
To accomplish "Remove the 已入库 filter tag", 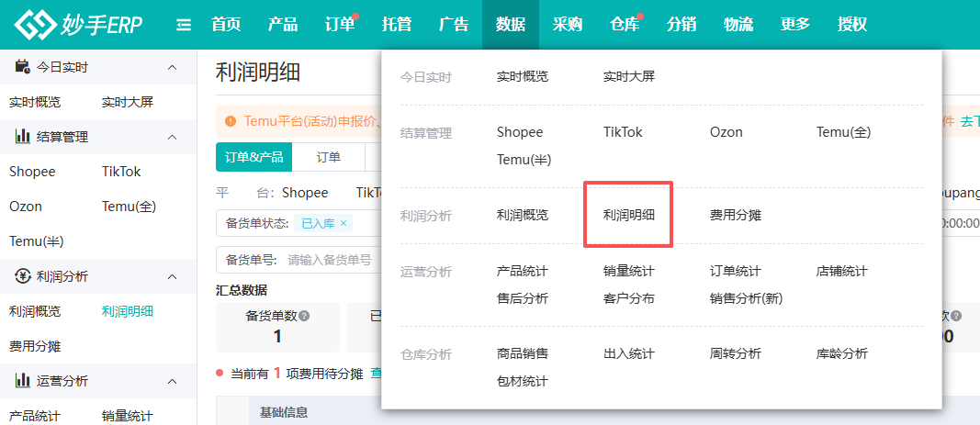I will pos(344,223).
